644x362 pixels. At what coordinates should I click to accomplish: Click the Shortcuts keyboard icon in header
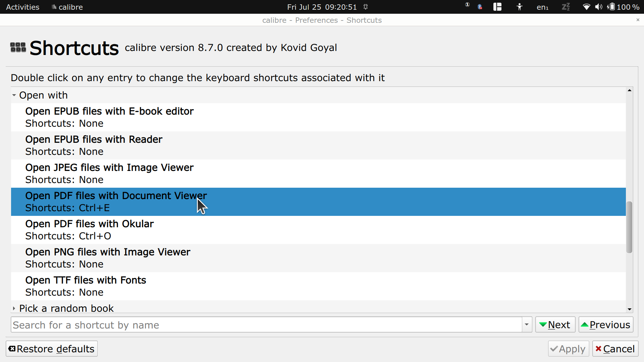(18, 47)
